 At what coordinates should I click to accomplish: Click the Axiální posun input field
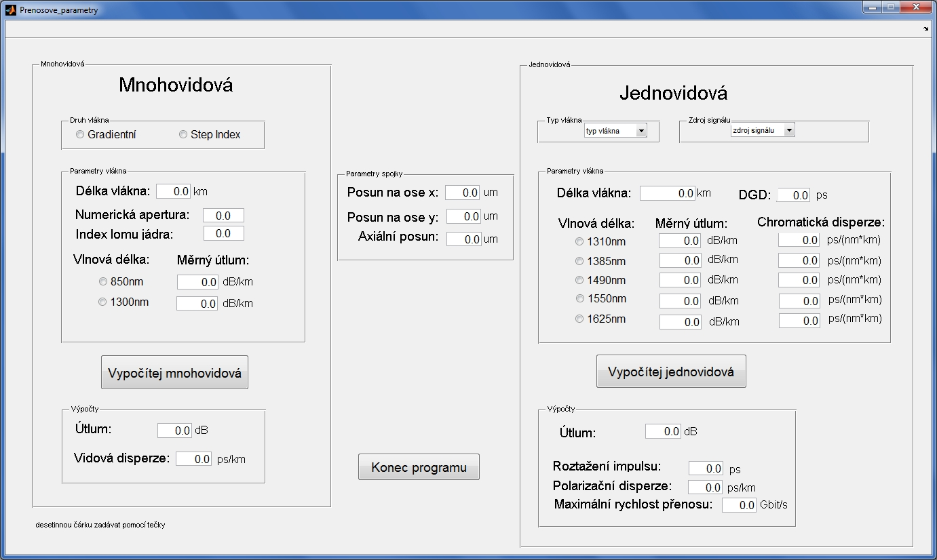[x=463, y=239]
